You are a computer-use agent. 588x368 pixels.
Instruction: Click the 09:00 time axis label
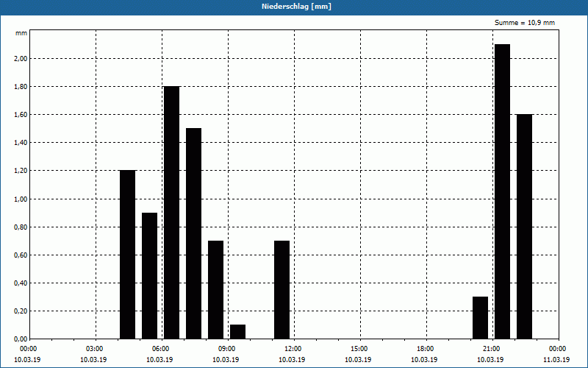229,349
